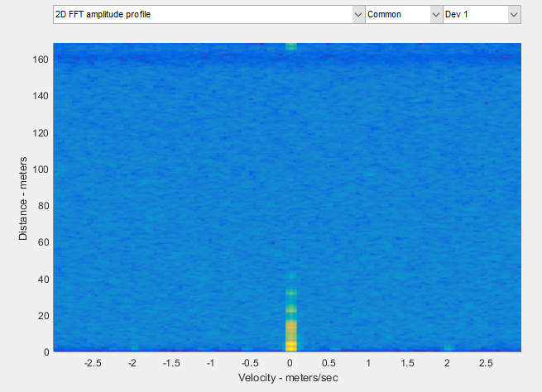
Task: Click the arrow beside 2D FFT amplitude profile
Action: coord(358,15)
